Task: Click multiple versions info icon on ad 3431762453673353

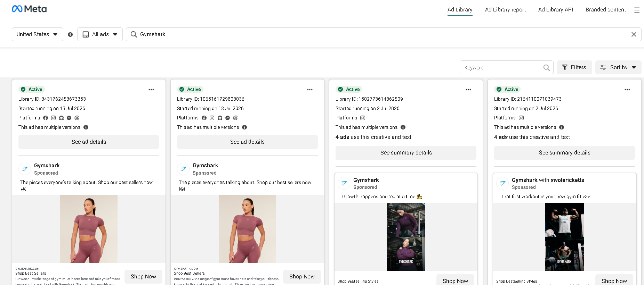Action: [86, 127]
